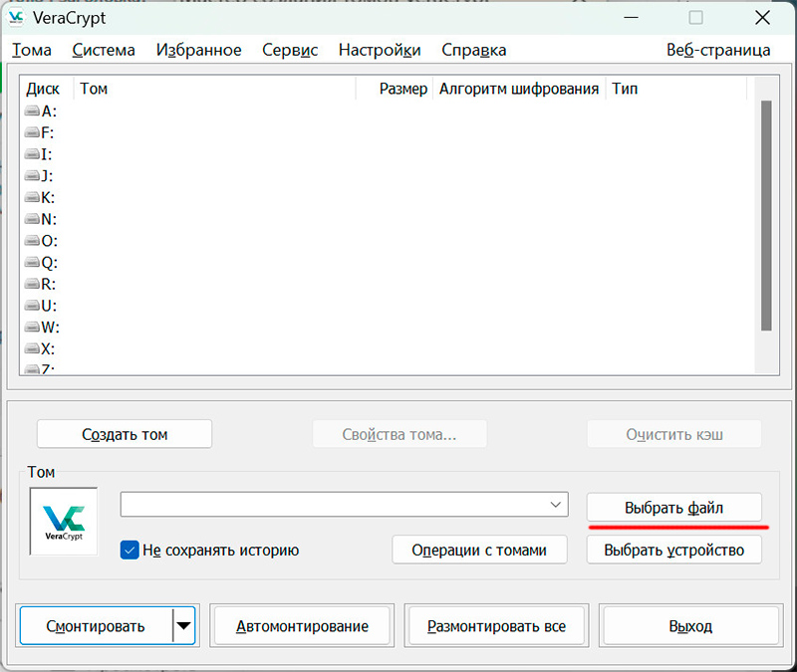Select drive F: icon in the list
This screenshot has height=672, width=797.
point(32,133)
